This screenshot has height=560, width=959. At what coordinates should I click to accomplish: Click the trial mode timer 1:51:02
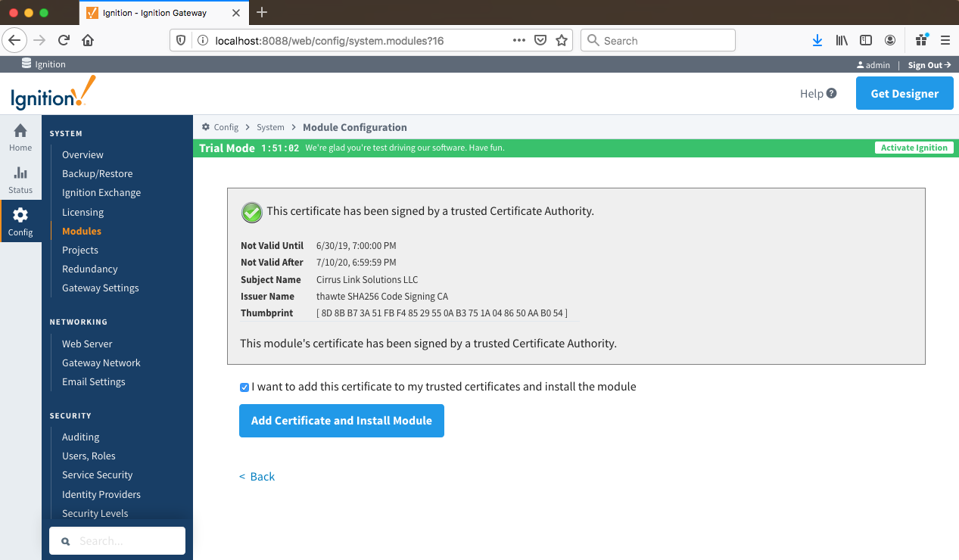(x=280, y=148)
